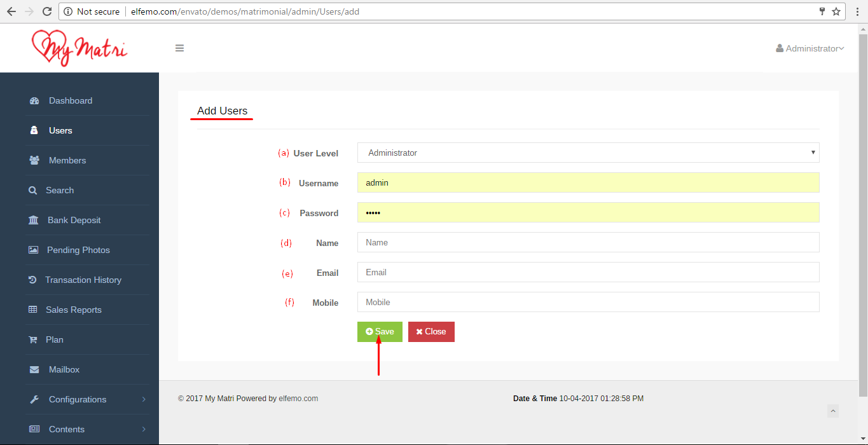Click the Search magnifier icon in sidebar
Viewport: 868px width, 445px height.
point(33,190)
